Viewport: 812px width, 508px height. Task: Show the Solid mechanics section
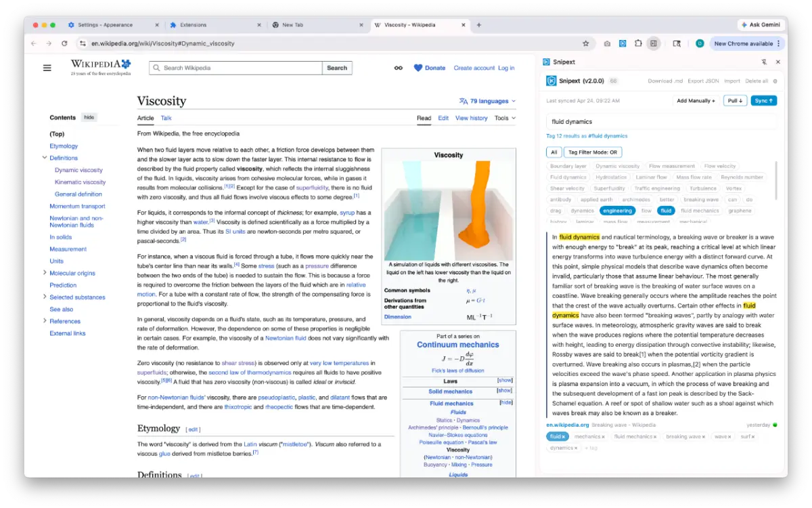point(505,391)
